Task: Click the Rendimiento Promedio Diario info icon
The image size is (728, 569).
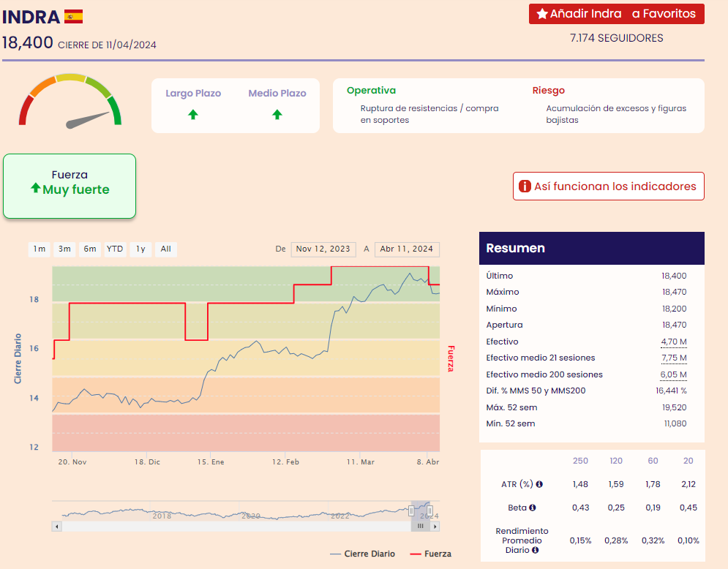Action: click(536, 550)
